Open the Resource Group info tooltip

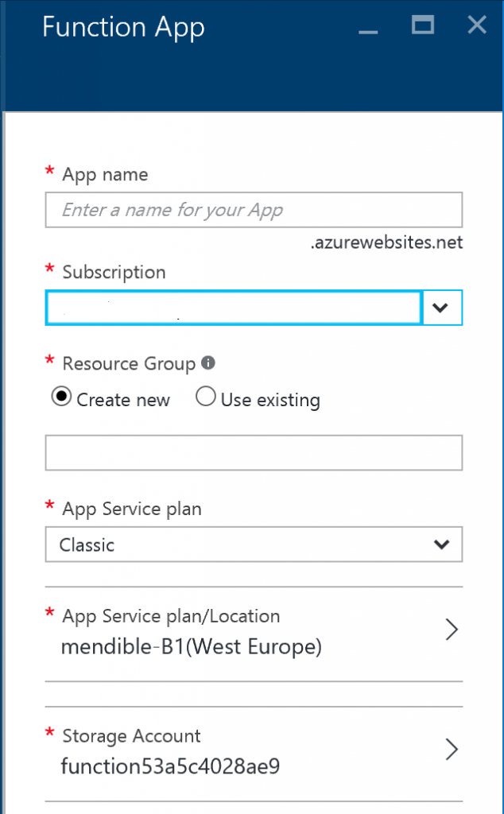pos(207,362)
